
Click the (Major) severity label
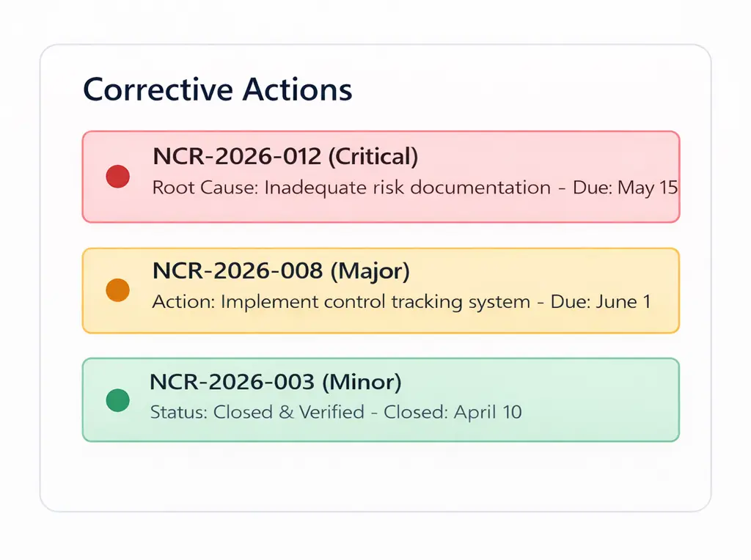[x=370, y=270]
